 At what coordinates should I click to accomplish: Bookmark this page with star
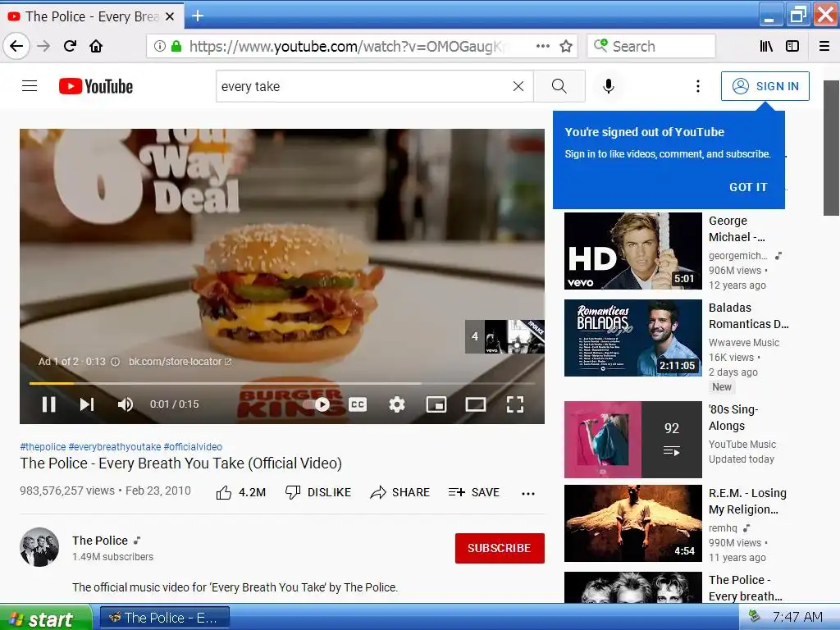click(566, 46)
